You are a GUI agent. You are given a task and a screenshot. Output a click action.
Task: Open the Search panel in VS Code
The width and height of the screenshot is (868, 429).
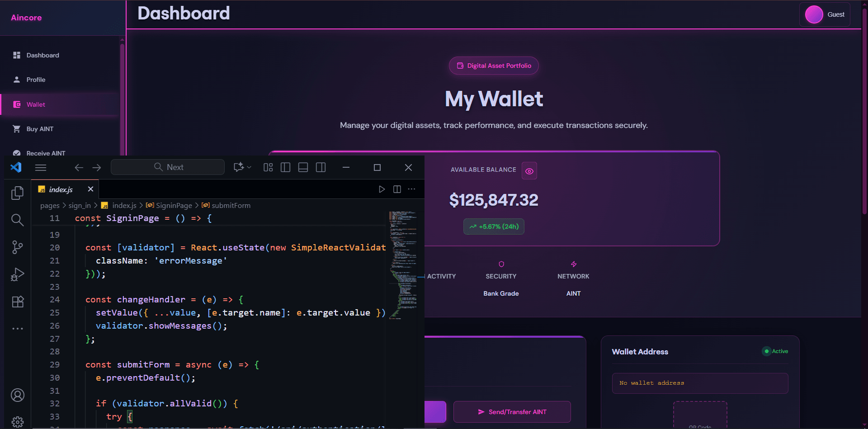coord(17,220)
